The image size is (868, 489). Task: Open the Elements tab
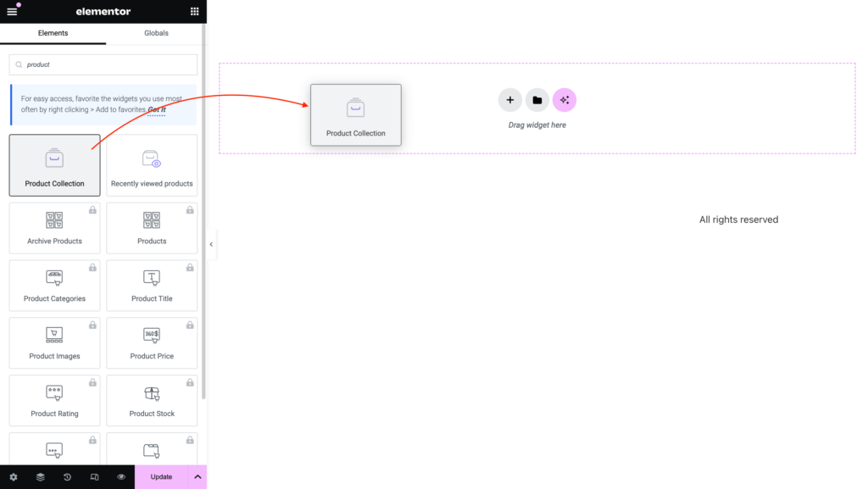click(x=53, y=33)
